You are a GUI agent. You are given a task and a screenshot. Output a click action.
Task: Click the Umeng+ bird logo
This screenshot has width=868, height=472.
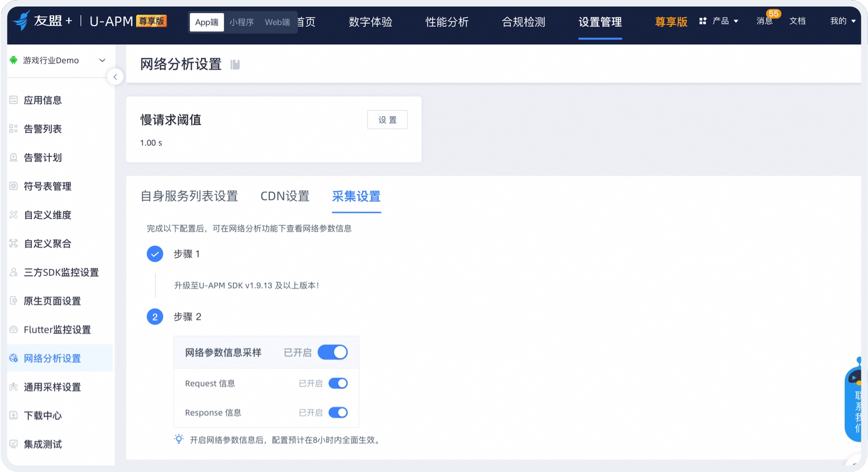click(21, 21)
